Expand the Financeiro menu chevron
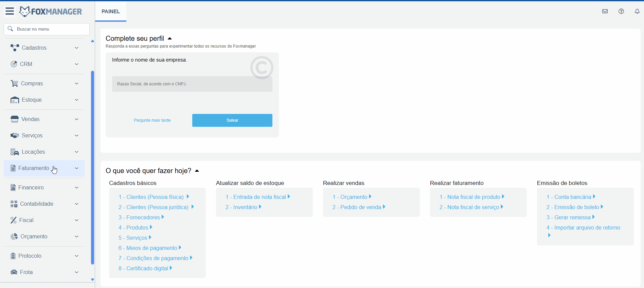 coord(76,188)
